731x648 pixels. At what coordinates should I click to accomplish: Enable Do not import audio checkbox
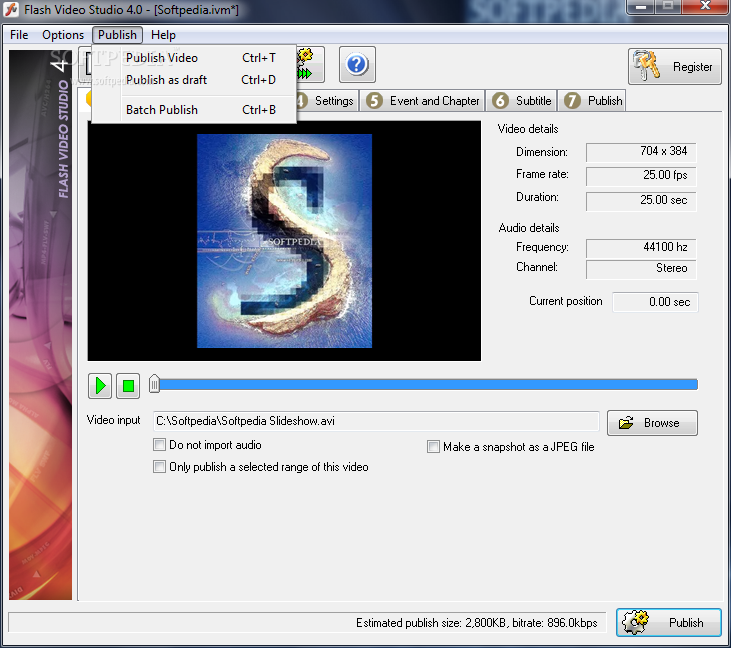pyautogui.click(x=159, y=445)
